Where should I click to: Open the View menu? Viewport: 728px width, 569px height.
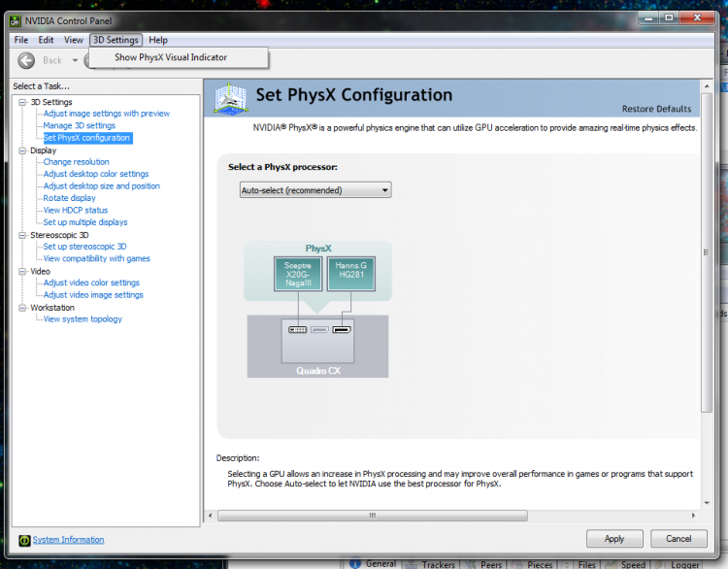point(74,40)
